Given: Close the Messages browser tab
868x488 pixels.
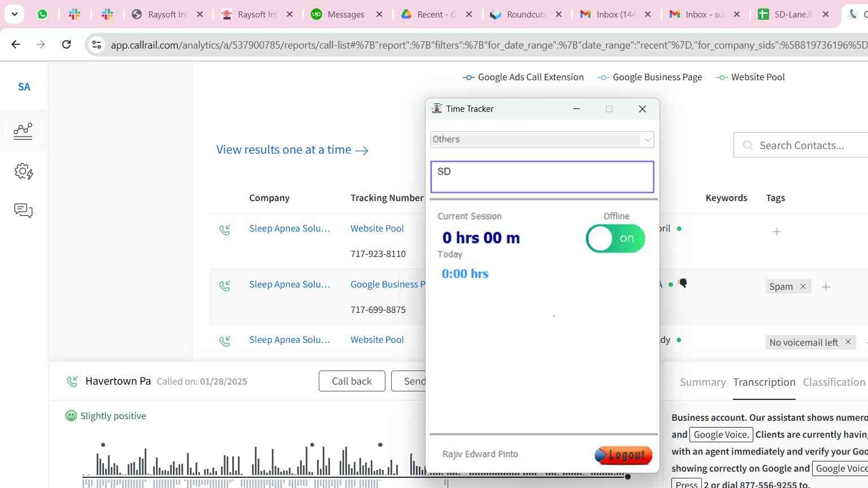Looking at the screenshot, I should point(379,14).
